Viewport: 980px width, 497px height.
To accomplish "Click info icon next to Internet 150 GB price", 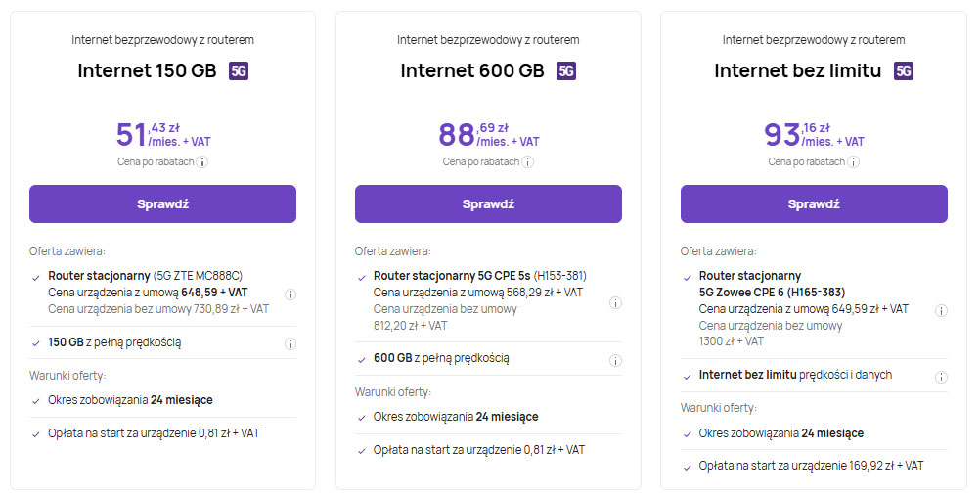I will tap(203, 162).
